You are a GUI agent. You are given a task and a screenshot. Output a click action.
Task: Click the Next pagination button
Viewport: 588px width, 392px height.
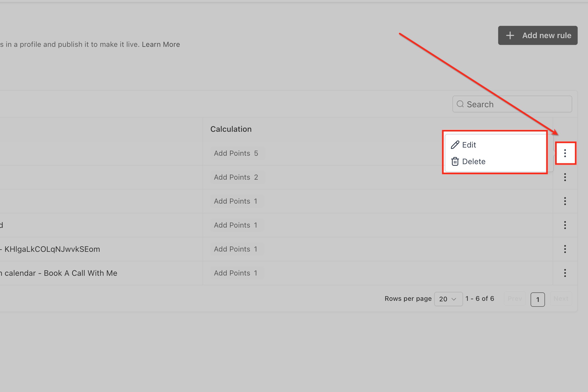point(561,299)
